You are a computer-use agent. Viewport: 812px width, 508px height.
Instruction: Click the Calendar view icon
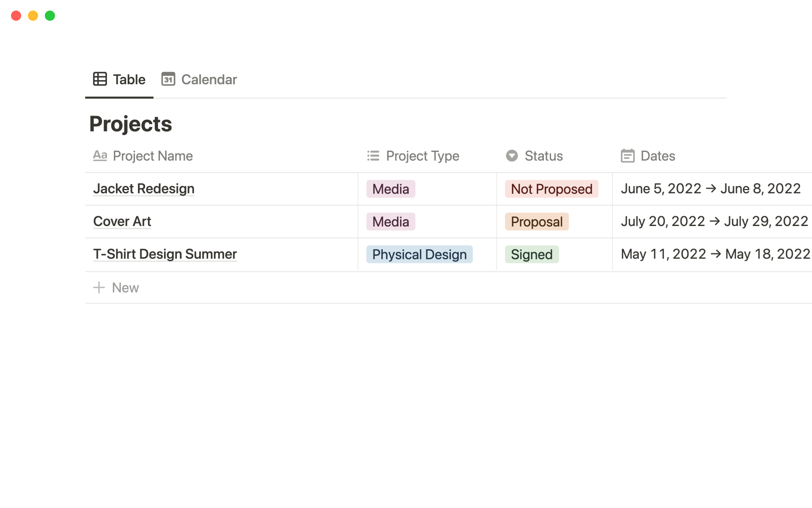point(168,79)
